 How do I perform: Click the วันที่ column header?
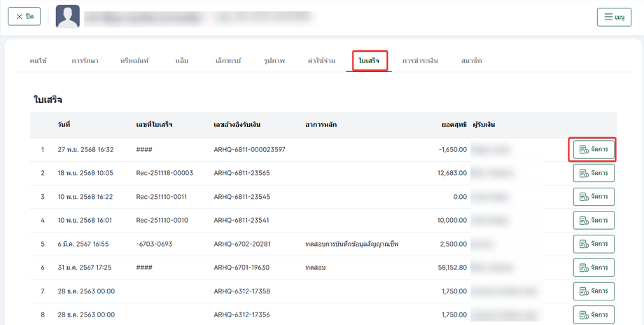click(64, 125)
